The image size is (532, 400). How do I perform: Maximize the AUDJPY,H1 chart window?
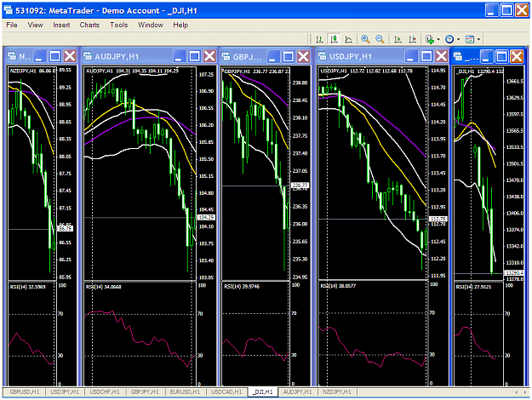pyautogui.click(x=194, y=56)
